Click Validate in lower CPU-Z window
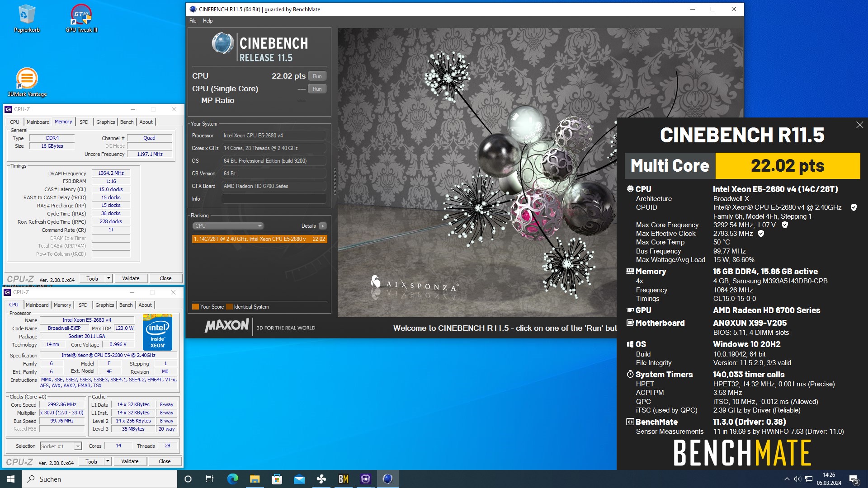 [130, 461]
